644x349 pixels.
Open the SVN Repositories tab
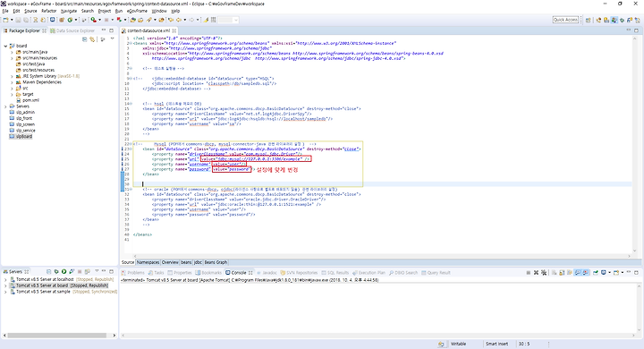300,273
